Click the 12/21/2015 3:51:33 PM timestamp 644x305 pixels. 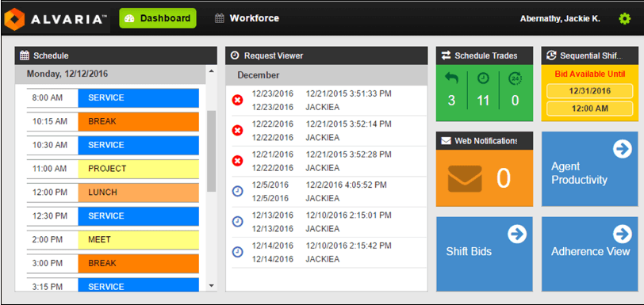[x=349, y=94]
